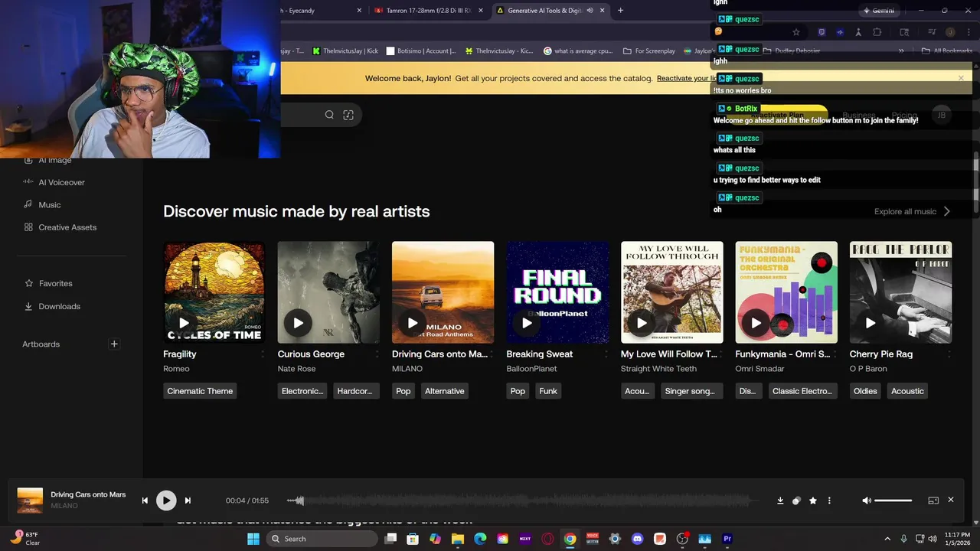This screenshot has height=551, width=980.
Task: Open Favorites in sidebar
Action: tap(55, 283)
